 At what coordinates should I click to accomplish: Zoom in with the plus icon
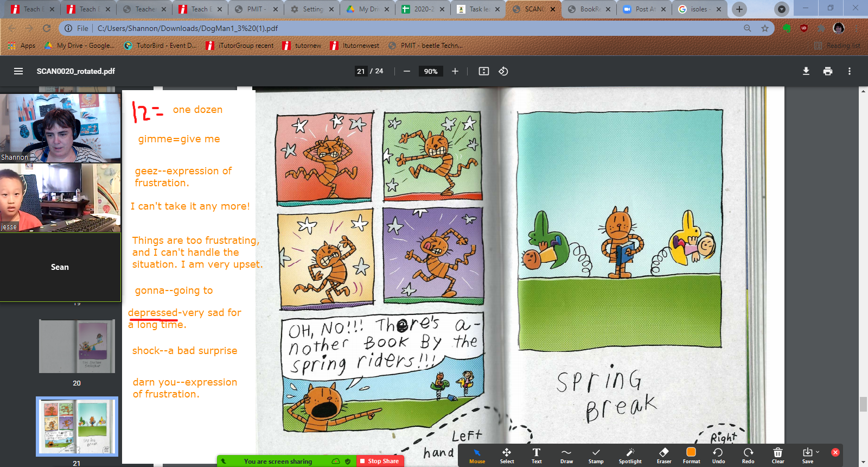pyautogui.click(x=455, y=71)
